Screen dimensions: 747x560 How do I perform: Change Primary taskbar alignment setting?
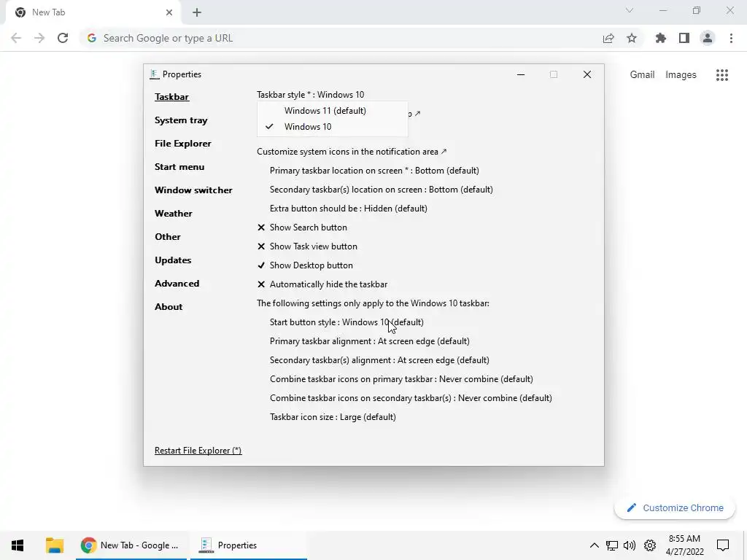tap(370, 341)
